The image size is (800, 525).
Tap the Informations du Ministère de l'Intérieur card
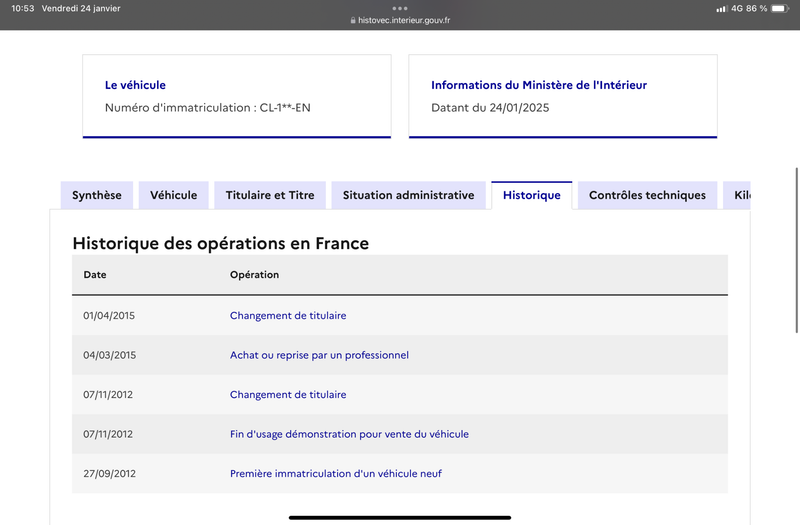(x=563, y=96)
